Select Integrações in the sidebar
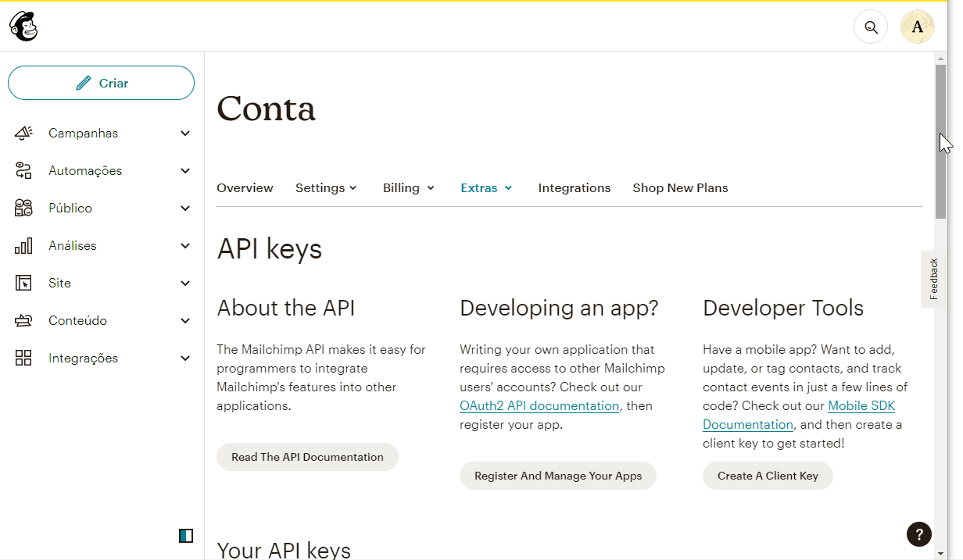The image size is (963, 560). tap(83, 358)
